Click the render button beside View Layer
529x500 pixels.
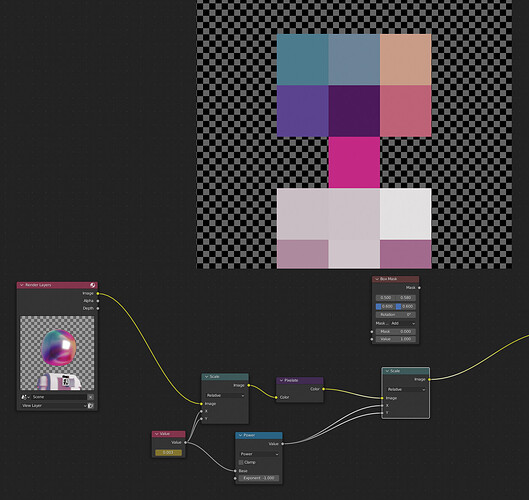[90, 406]
